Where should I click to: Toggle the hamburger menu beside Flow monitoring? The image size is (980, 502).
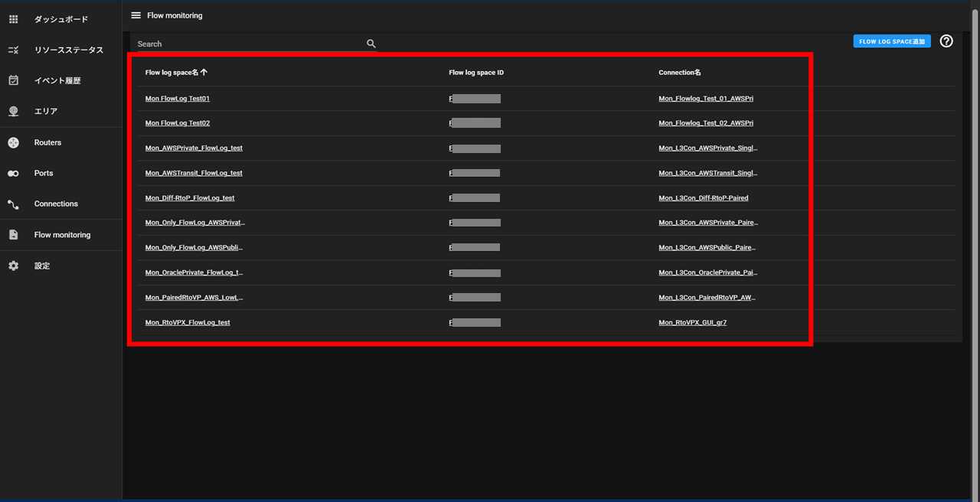click(x=136, y=15)
